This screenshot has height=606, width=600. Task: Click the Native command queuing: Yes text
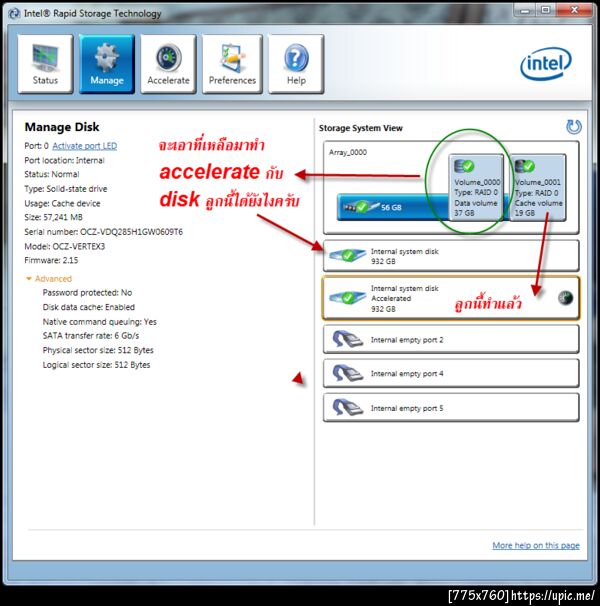point(99,322)
